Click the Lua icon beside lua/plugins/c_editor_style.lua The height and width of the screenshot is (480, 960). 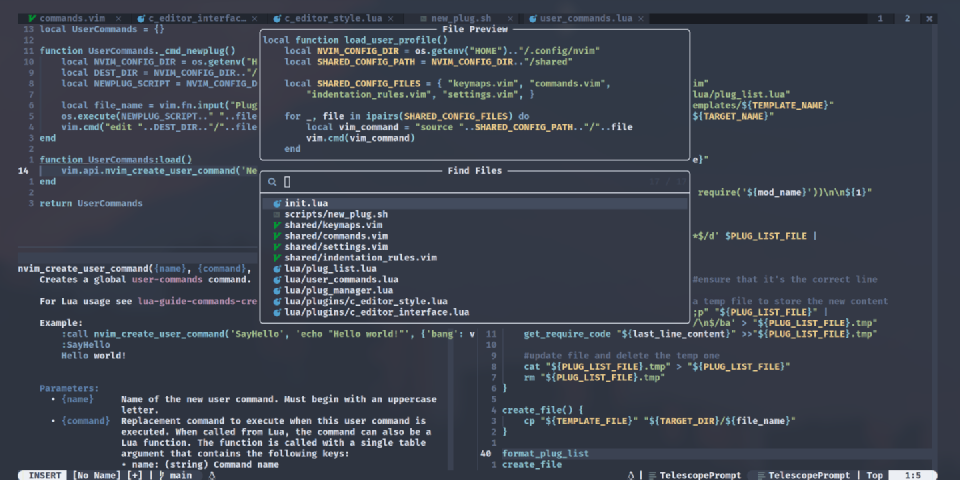(277, 301)
